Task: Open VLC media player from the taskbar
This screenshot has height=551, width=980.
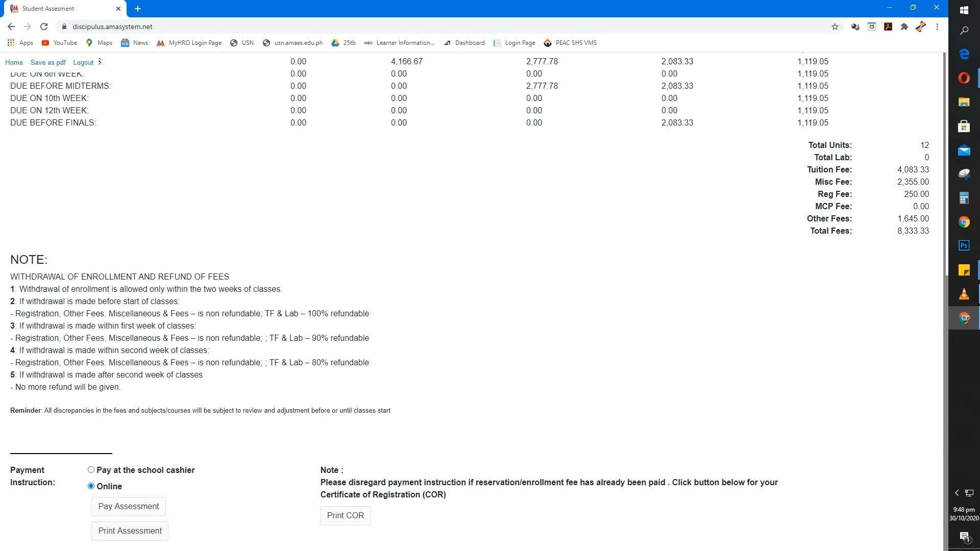Action: 964,294
